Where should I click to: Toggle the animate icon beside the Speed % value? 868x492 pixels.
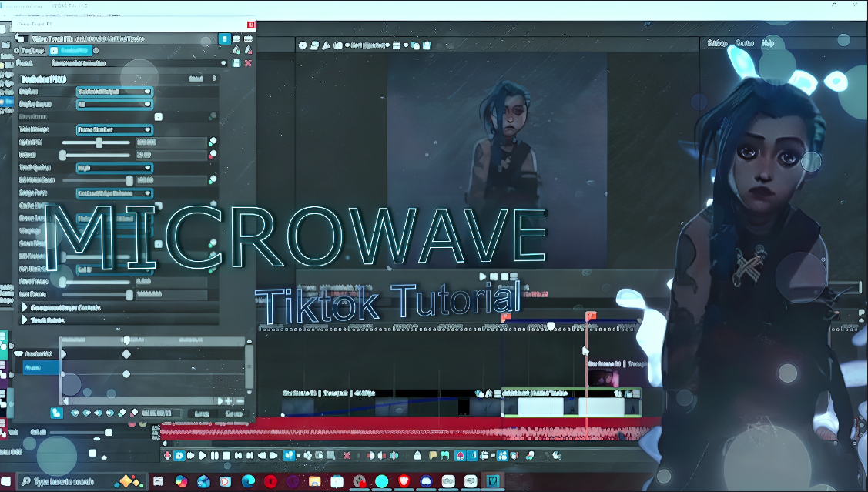[213, 142]
